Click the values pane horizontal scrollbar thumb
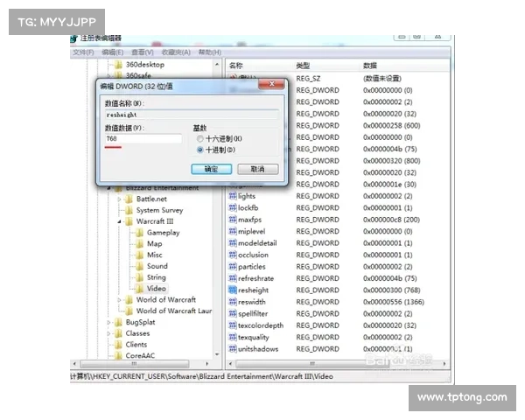Screen dimensions: 525x420 coord(312,363)
